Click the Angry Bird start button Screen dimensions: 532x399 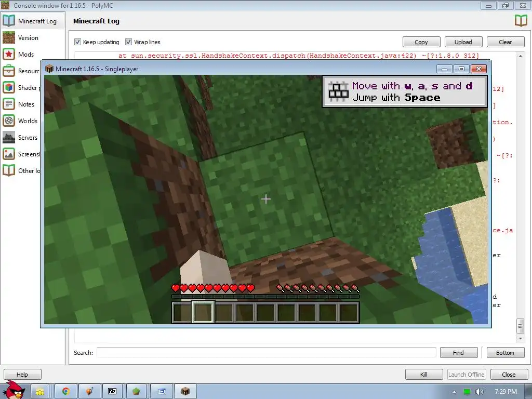14,390
